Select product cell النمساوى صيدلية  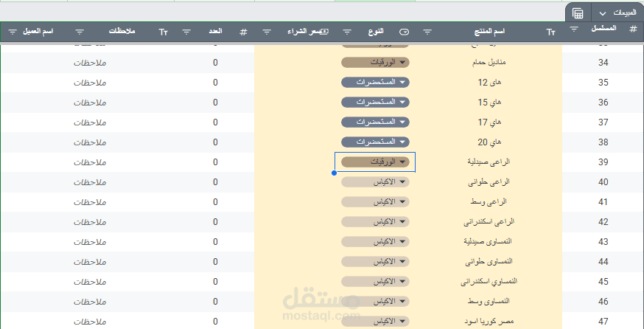tap(489, 241)
